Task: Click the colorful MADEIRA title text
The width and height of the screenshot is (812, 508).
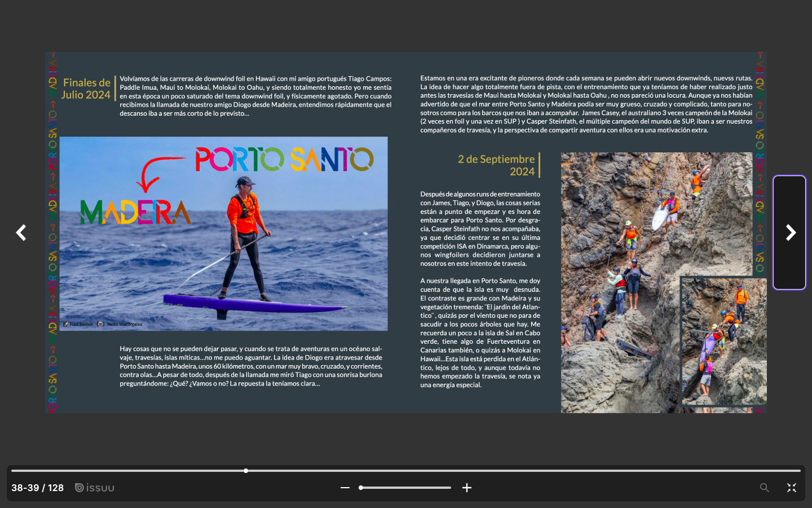Action: (x=135, y=212)
